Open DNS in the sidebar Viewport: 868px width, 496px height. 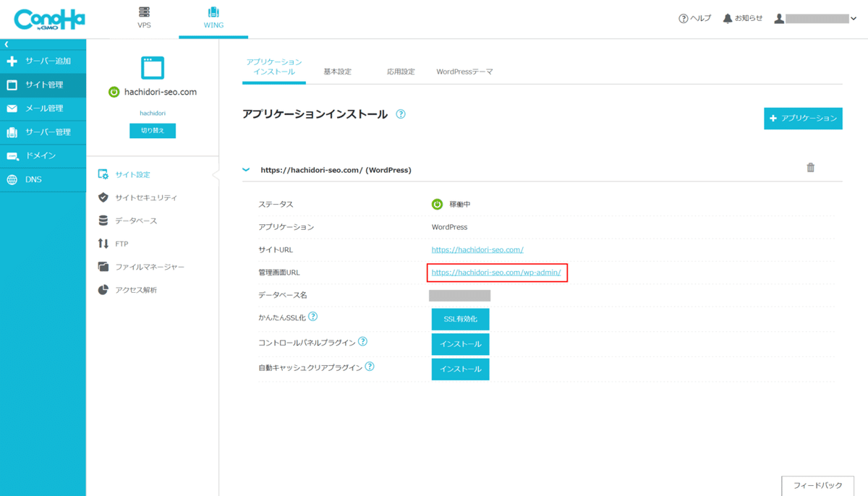(43, 179)
